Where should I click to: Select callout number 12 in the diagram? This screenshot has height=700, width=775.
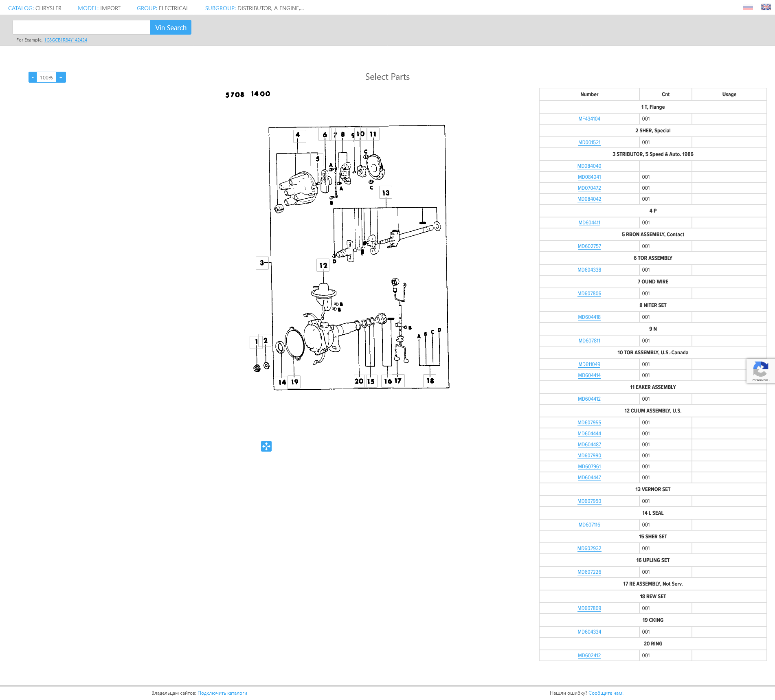pos(323,265)
